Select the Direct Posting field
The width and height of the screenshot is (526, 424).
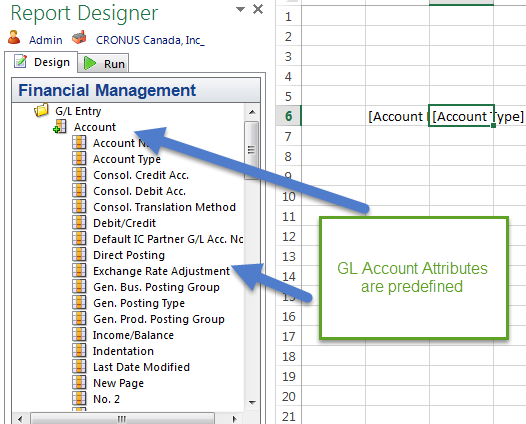(x=129, y=255)
